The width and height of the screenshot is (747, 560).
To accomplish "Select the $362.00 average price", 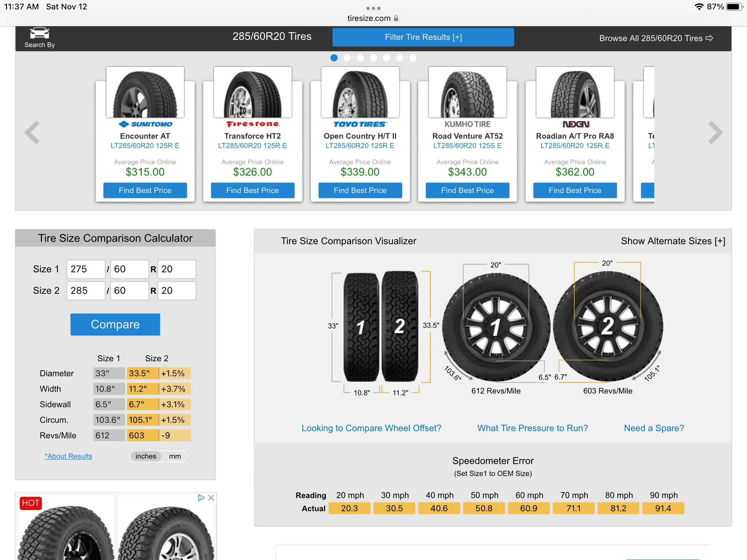I will 575,172.
